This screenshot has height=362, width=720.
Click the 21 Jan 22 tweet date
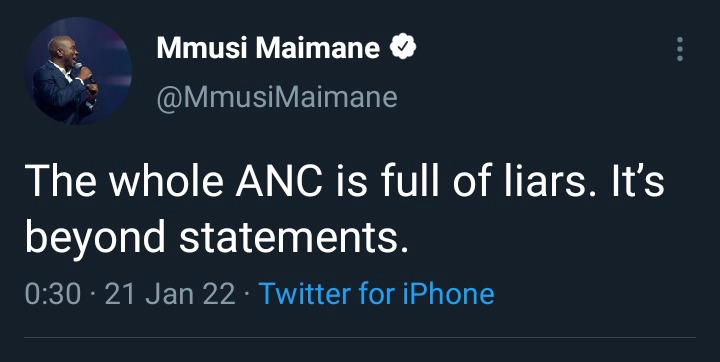pos(170,294)
